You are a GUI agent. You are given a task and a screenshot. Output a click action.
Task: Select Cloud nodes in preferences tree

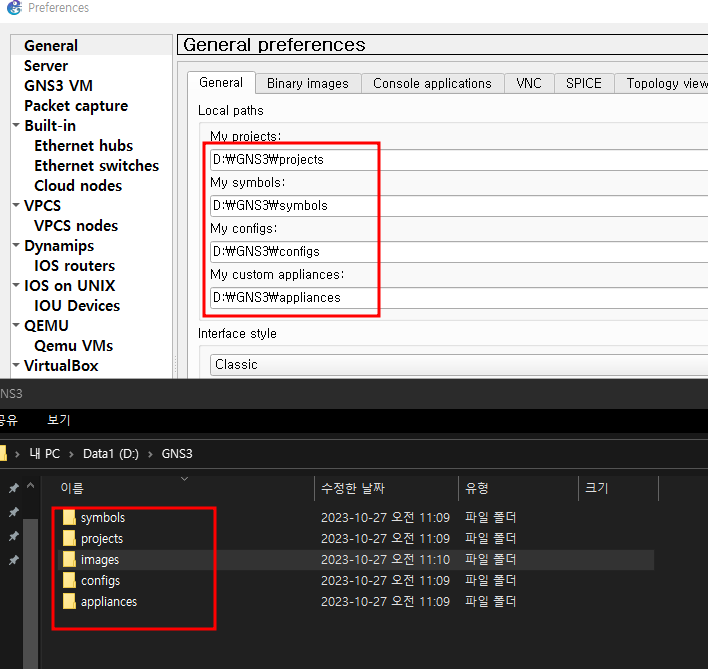[78, 186]
